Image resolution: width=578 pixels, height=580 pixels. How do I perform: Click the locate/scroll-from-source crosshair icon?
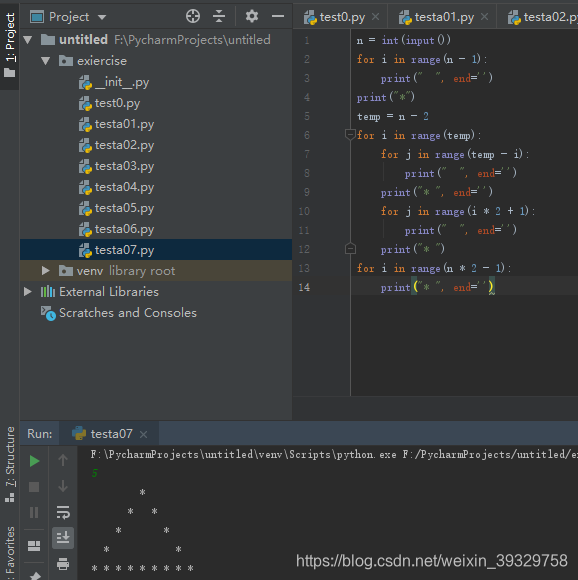click(193, 16)
